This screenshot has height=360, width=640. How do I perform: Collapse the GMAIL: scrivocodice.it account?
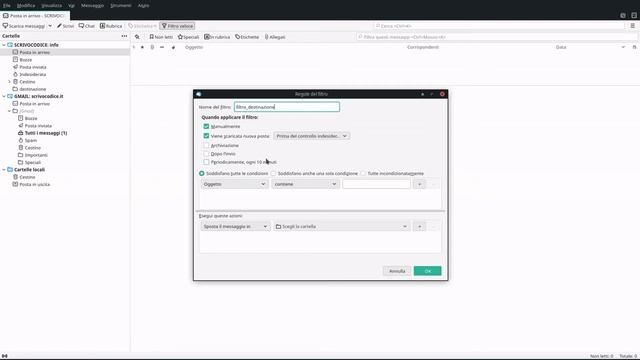coord(4,96)
